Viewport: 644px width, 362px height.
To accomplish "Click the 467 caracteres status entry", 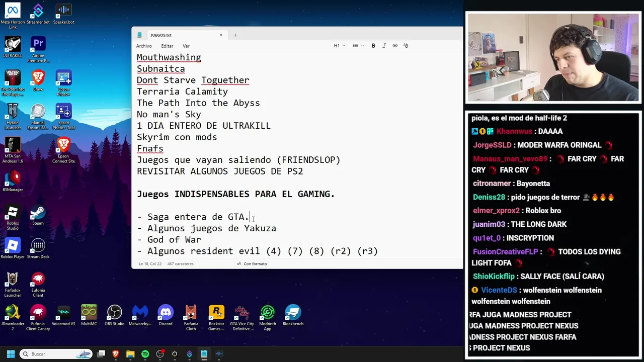I will [x=181, y=263].
